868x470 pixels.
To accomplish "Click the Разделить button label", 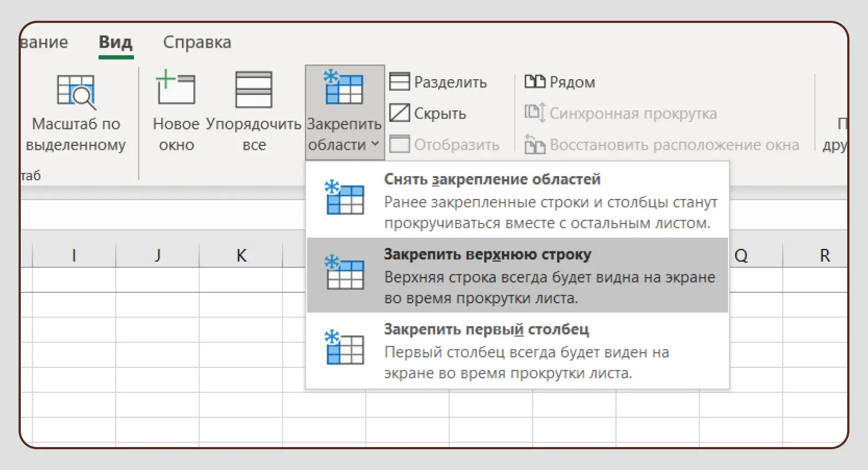I will 450,83.
